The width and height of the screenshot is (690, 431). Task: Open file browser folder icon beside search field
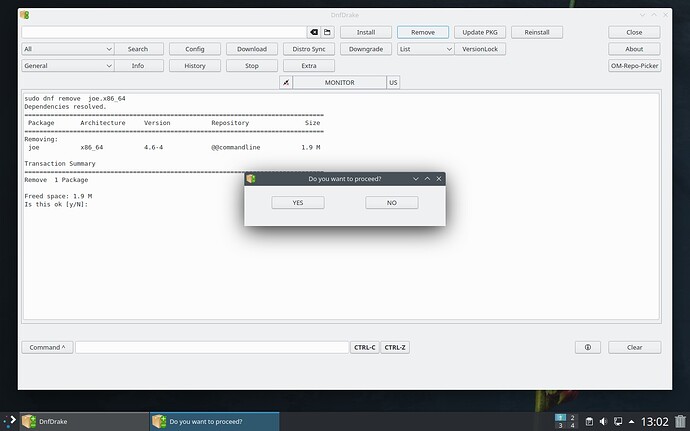327,32
